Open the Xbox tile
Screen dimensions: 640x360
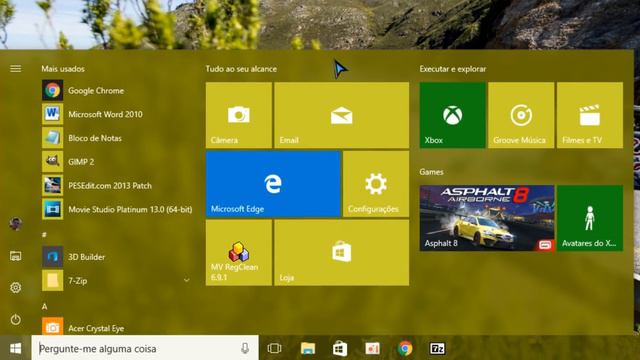[453, 115]
